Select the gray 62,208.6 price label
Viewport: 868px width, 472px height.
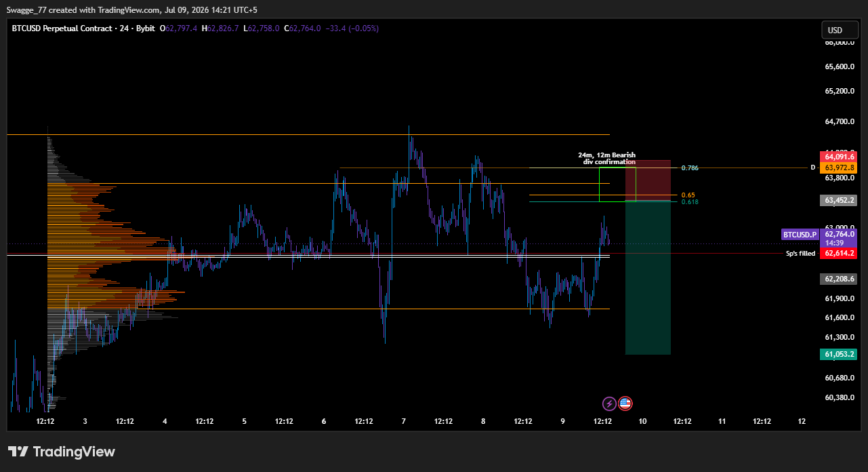(838, 279)
